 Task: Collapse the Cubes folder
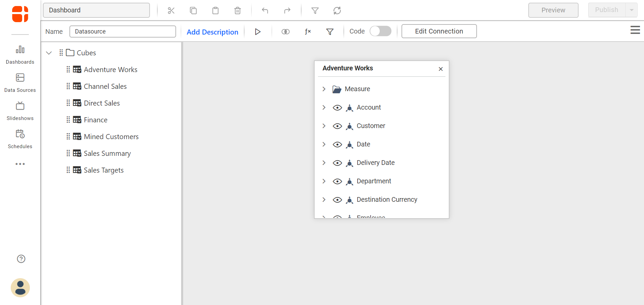(49, 53)
